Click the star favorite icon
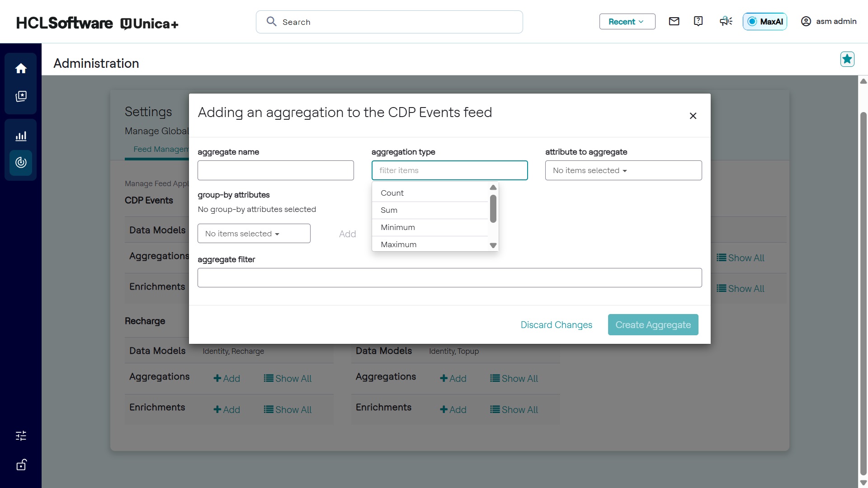Image resolution: width=868 pixels, height=488 pixels. click(x=847, y=59)
